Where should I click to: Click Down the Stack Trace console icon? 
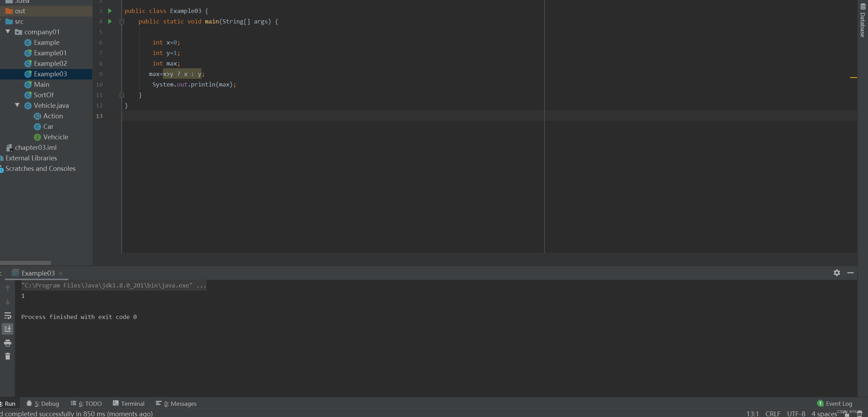(8, 301)
